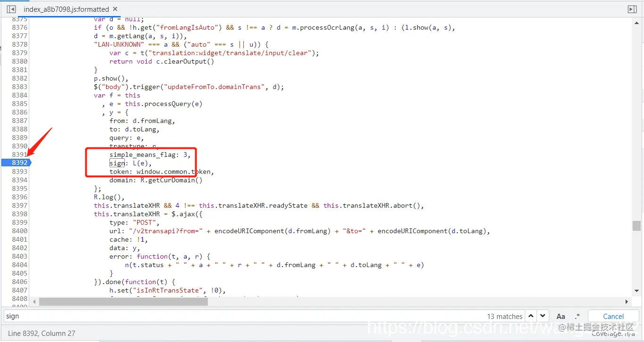The image size is (644, 342).
Task: Click 'var f = this' text
Action: (117, 95)
